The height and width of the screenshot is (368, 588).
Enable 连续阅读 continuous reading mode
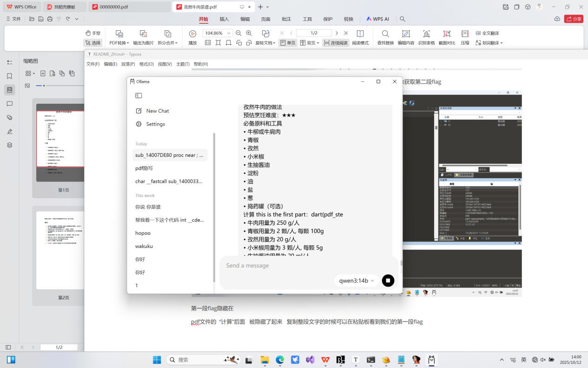pos(336,43)
